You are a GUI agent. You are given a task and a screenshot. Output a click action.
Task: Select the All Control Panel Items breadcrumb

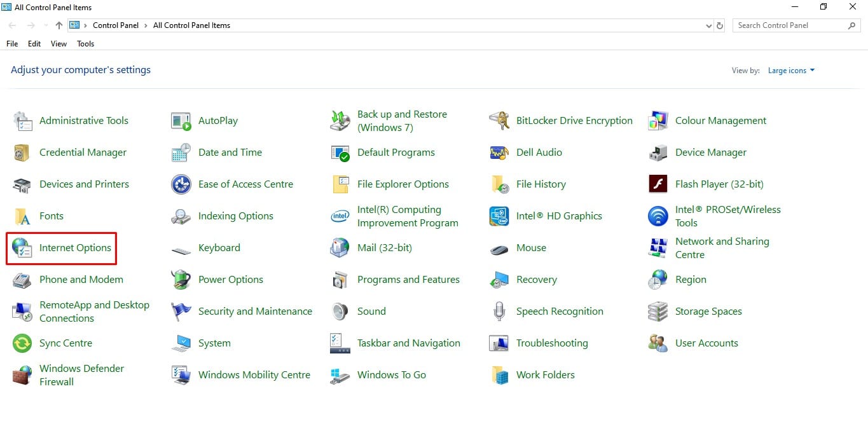coord(191,25)
